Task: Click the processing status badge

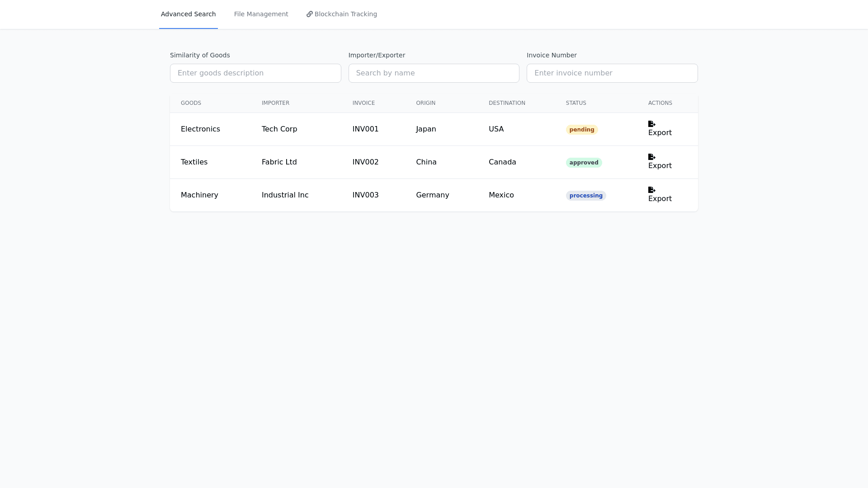Action: [585, 196]
